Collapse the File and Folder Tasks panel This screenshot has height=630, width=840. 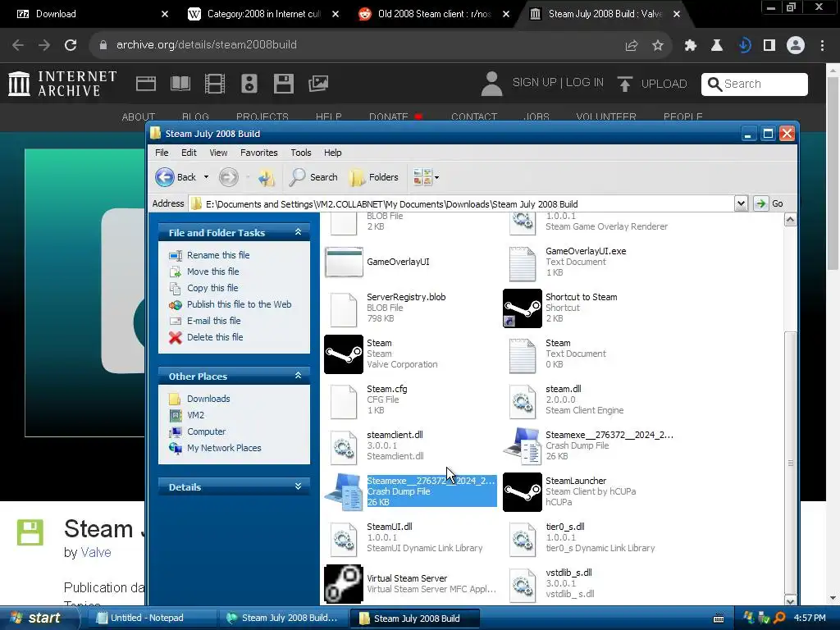point(298,232)
